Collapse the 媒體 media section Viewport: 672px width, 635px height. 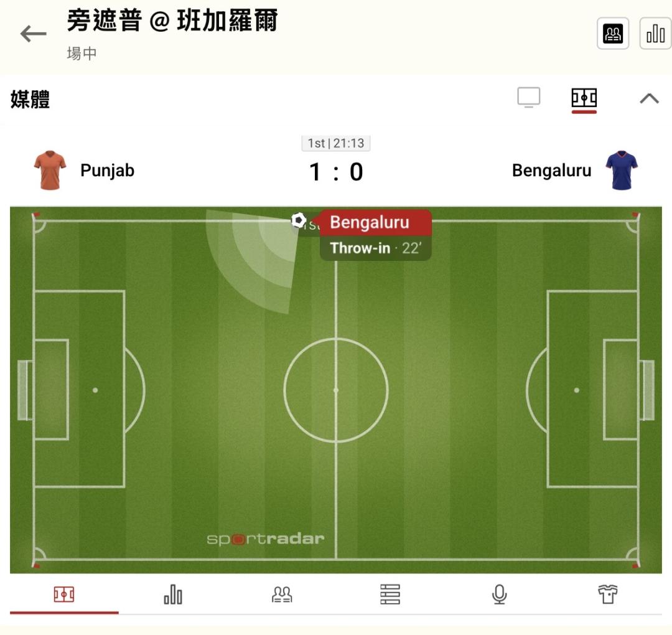point(649,98)
